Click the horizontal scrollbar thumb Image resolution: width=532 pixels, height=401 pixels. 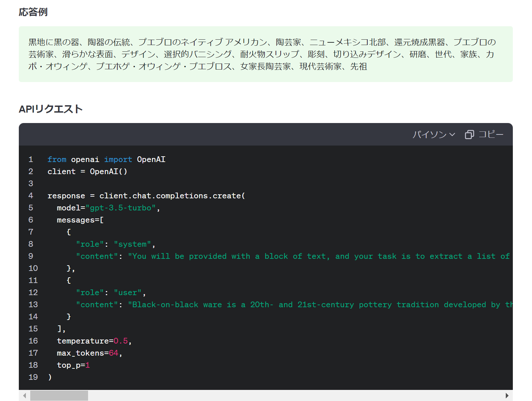pos(59,396)
